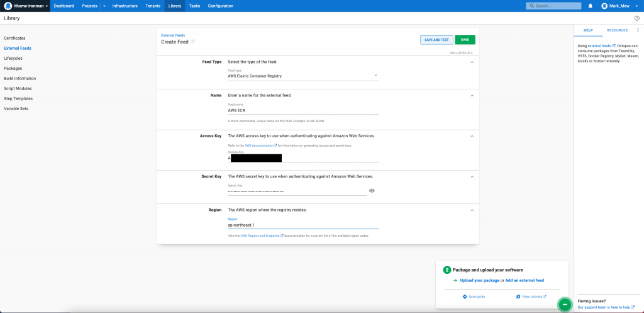Open Tenants menu
Viewport: 644px width, 313px height.
(x=153, y=6)
